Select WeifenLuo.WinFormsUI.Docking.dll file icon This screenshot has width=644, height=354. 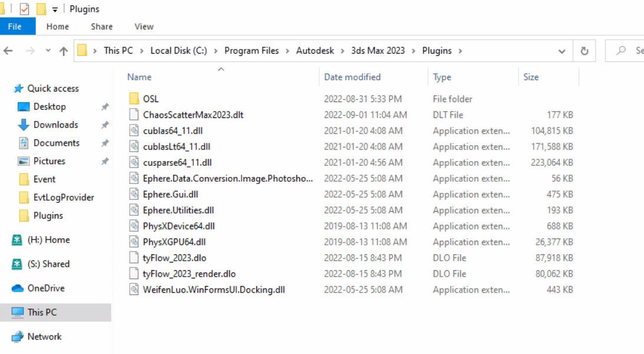click(x=134, y=290)
